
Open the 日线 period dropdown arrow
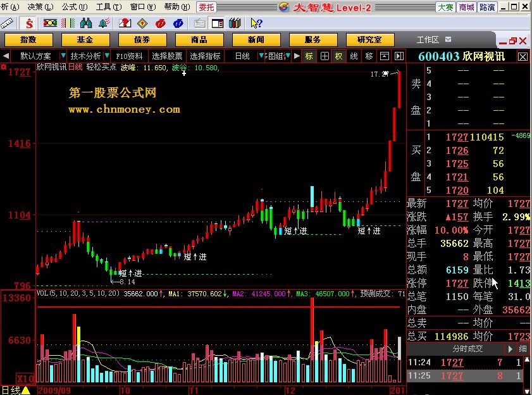261,55
